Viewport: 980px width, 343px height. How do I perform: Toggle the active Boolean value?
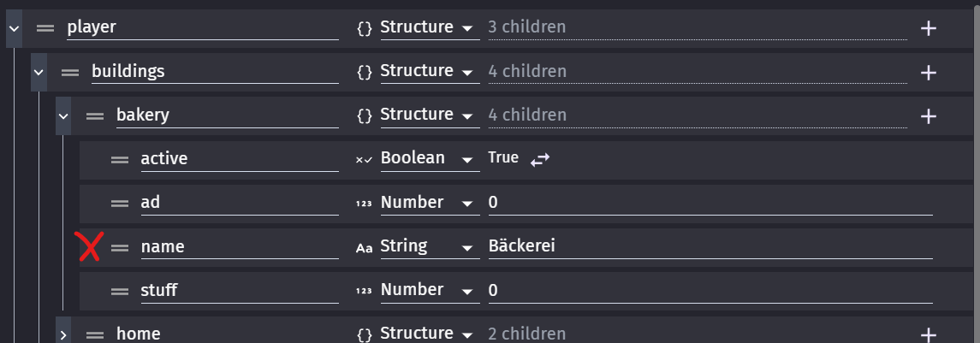tap(540, 159)
